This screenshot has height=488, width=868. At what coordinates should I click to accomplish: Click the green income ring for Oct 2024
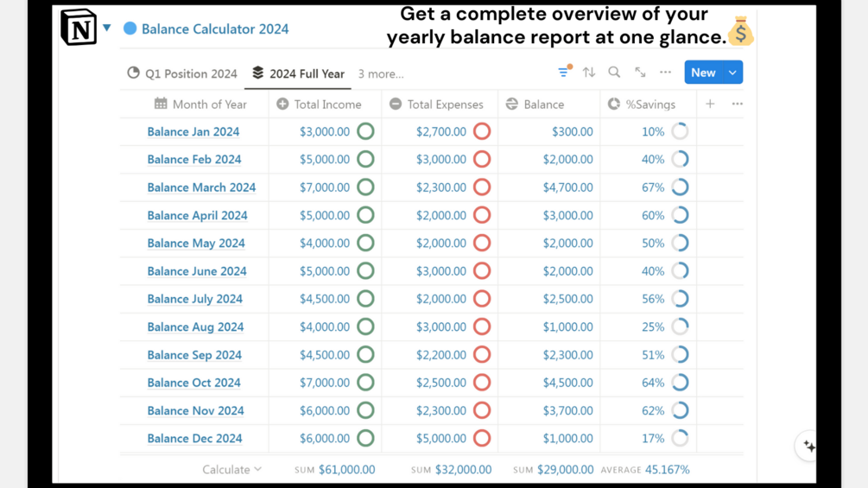[x=365, y=383]
